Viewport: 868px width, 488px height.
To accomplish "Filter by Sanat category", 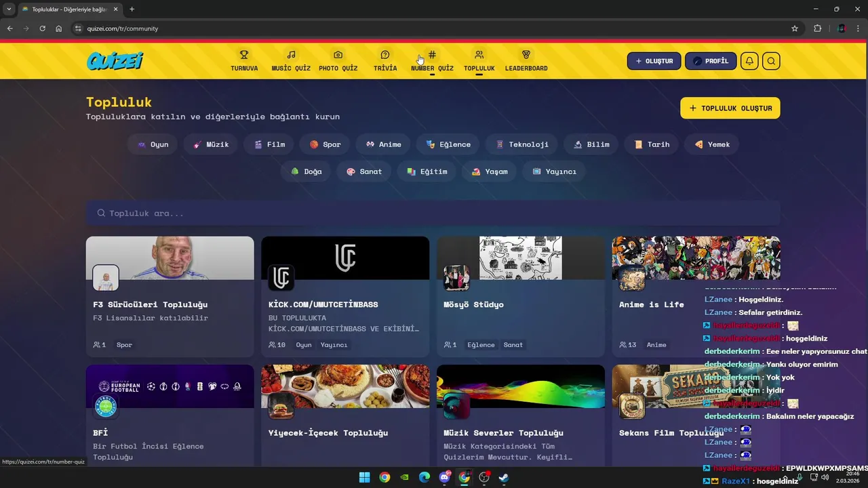I will [x=364, y=171].
